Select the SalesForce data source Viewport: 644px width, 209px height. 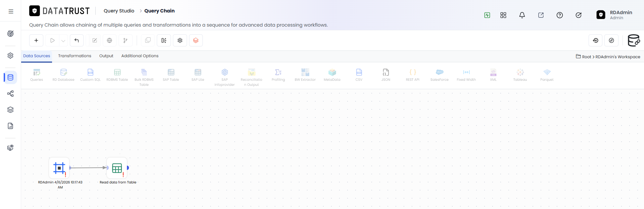pyautogui.click(x=440, y=75)
